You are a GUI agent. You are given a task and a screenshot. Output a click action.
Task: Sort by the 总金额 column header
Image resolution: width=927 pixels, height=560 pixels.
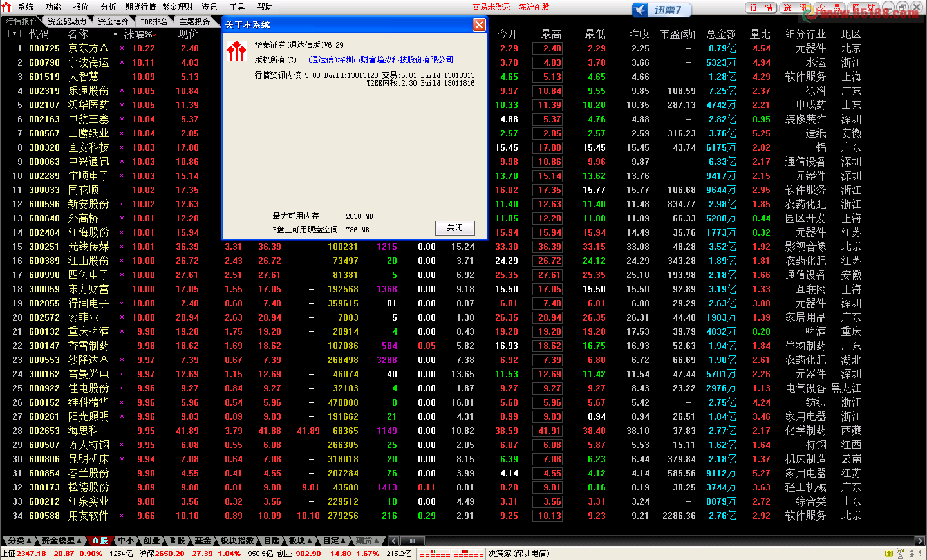click(722, 34)
